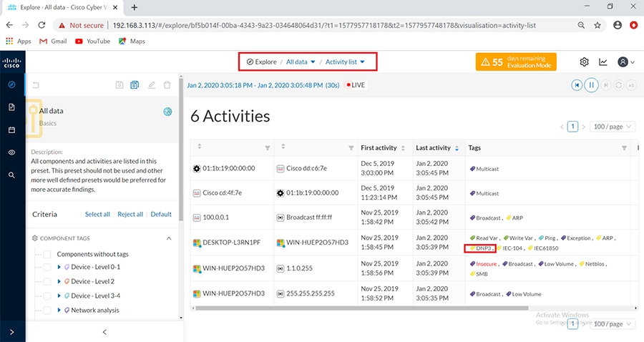
Task: Open top 100 / page dropdown
Action: click(x=613, y=127)
